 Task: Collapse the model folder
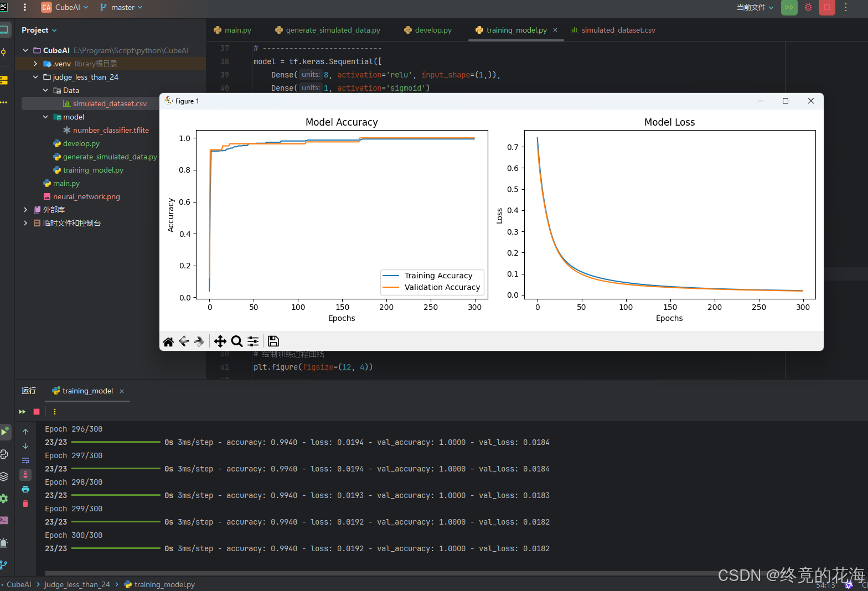coord(45,117)
